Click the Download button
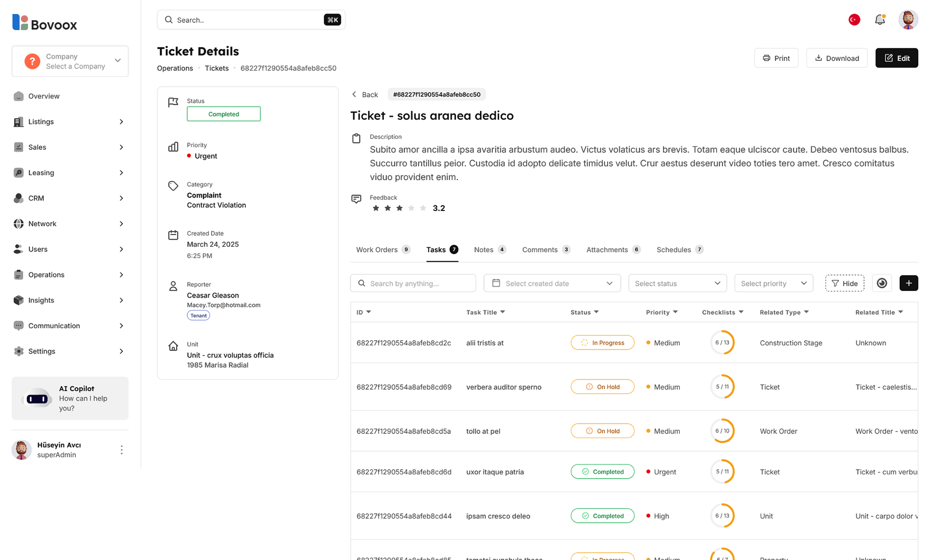Screen dimensions: 934x560 (836, 58)
